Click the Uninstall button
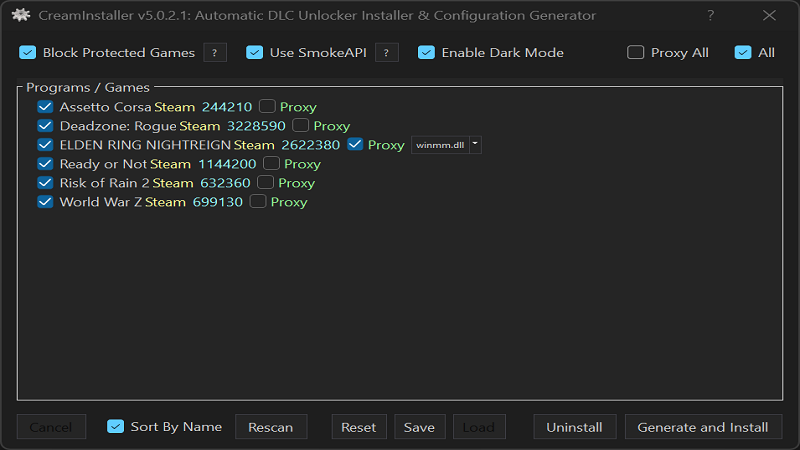The height and width of the screenshot is (450, 800). pos(574,427)
